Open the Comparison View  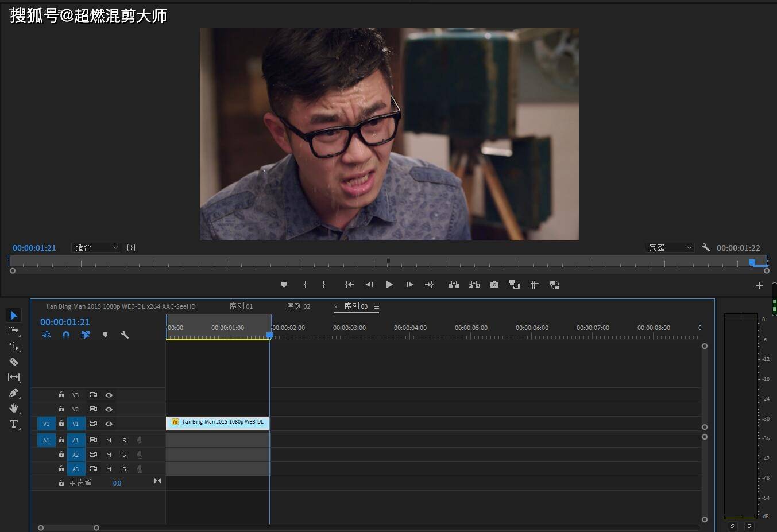click(514, 285)
